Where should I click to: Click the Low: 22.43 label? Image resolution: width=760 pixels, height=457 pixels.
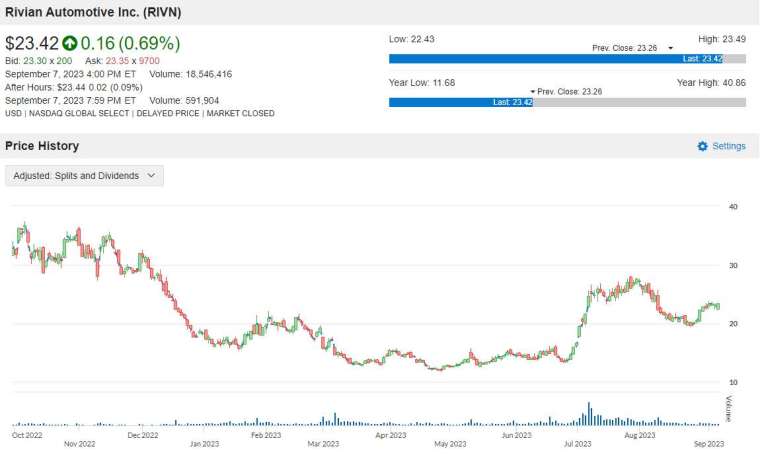[412, 39]
